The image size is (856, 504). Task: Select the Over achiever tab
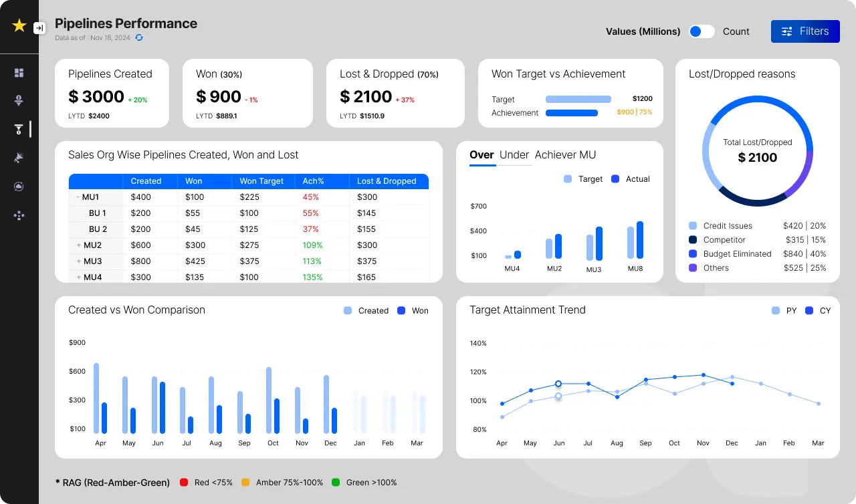481,155
